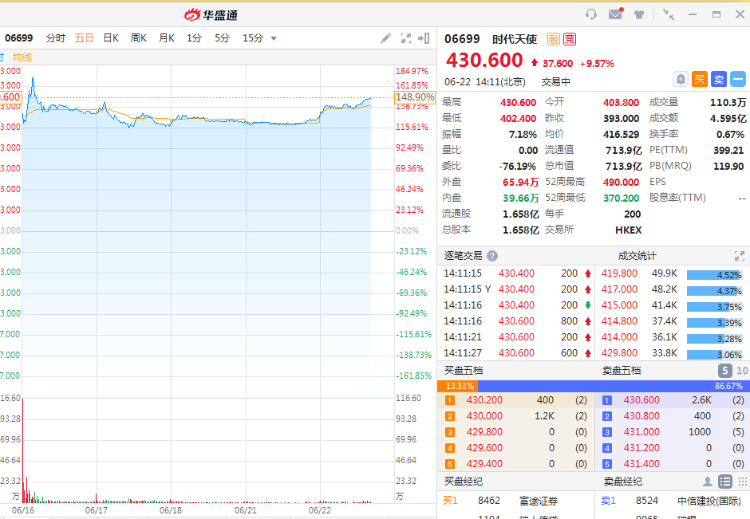This screenshot has height=519, width=750.
Task: Click the orange 13.33% buy ratio bar
Action: (x=458, y=386)
